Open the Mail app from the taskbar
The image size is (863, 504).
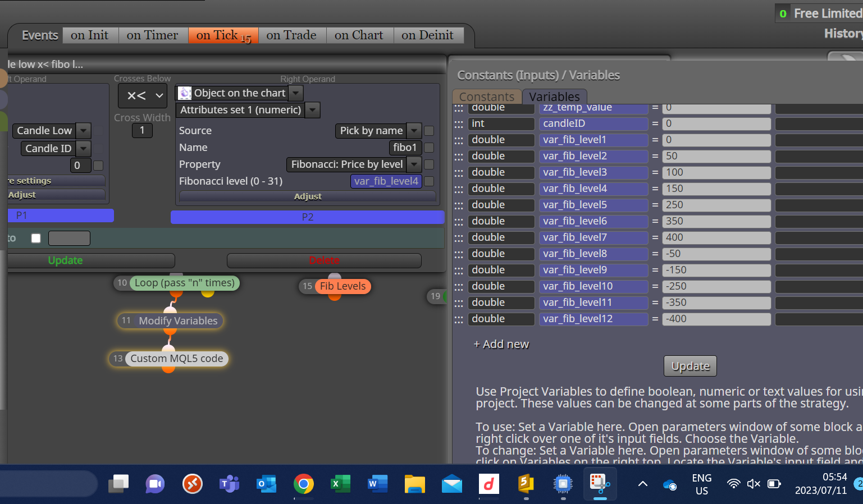tap(452, 484)
